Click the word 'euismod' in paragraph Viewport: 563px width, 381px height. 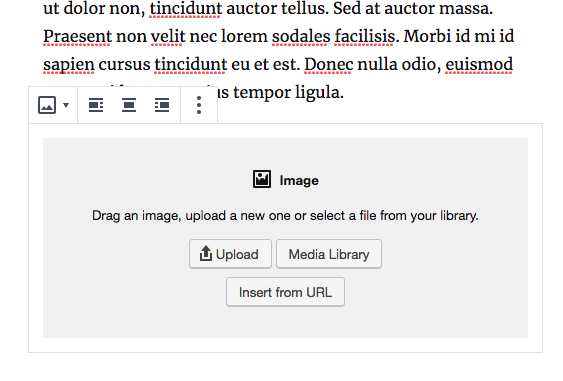click(x=479, y=65)
